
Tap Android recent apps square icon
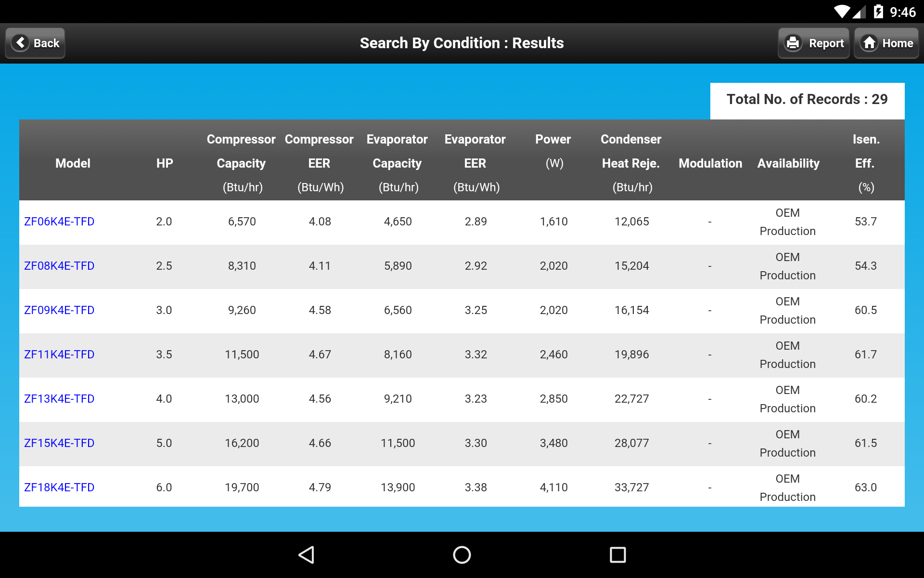618,555
